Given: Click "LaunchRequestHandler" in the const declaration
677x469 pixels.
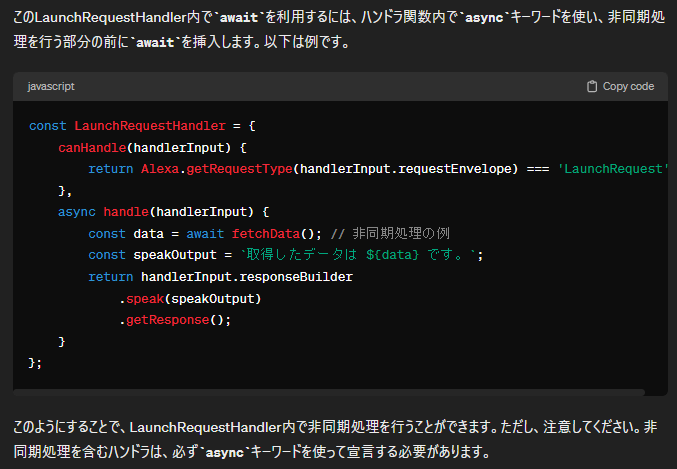Looking at the screenshot, I should [150, 126].
